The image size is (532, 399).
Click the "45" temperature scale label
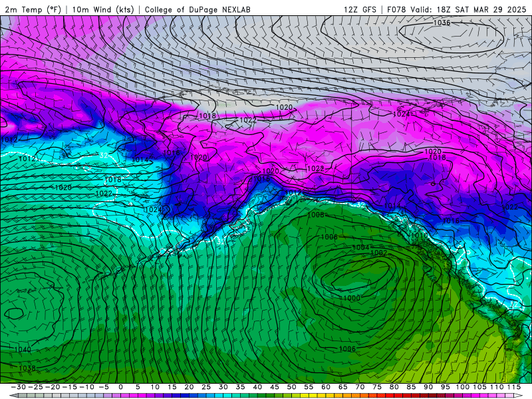click(x=275, y=387)
